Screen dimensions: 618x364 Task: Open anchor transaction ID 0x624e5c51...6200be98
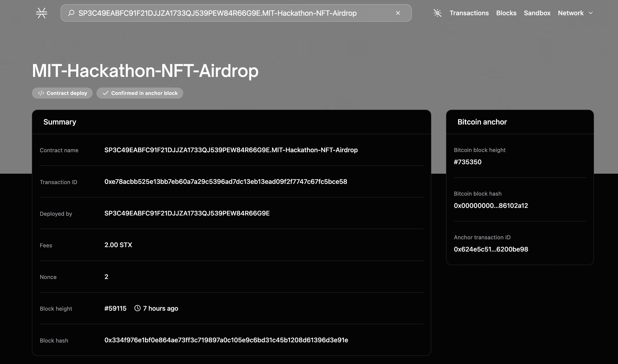pos(491,249)
